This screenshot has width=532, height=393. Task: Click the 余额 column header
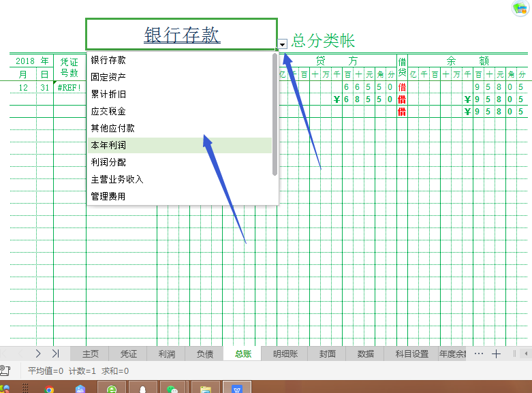[467, 61]
